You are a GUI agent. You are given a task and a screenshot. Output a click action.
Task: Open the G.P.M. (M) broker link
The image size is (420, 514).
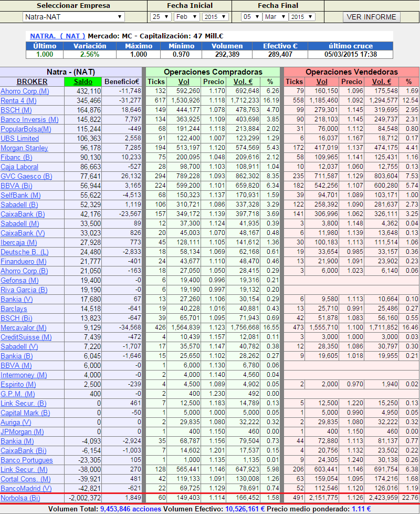point(18,394)
